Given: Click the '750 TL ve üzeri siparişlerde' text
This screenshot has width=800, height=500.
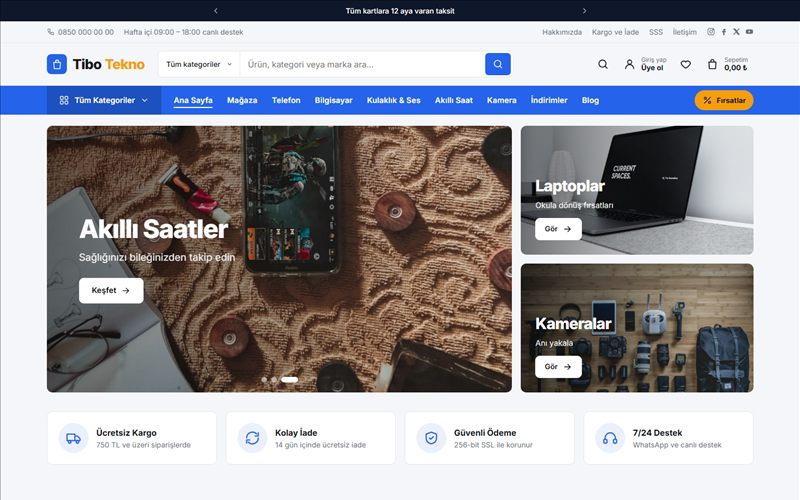Looking at the screenshot, I should 143,445.
